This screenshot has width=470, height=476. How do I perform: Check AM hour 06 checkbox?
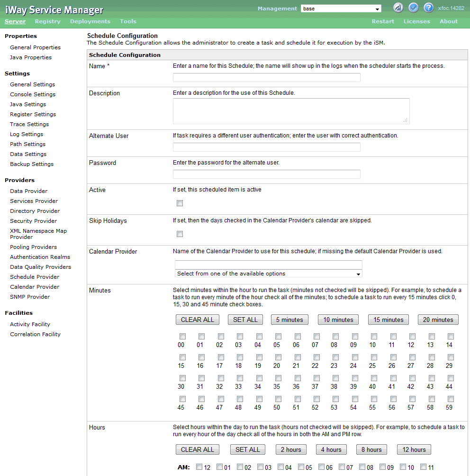321,467
